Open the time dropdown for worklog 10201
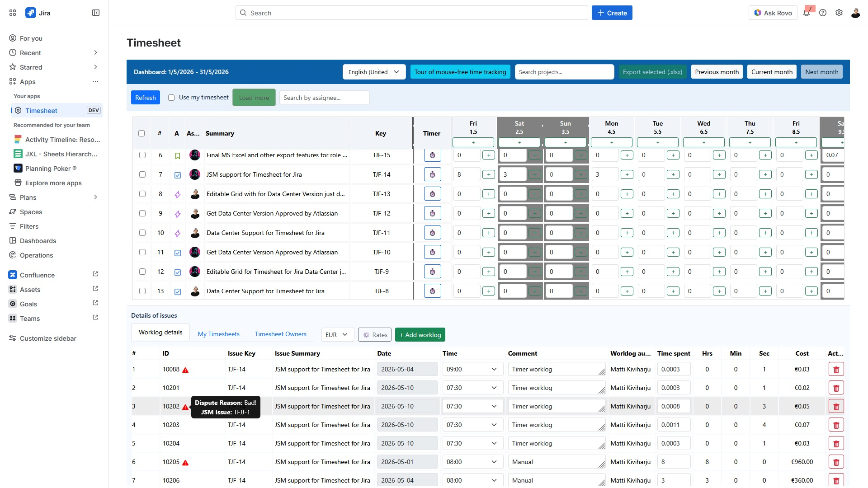Viewport: 868px width, 488px height. click(472, 388)
